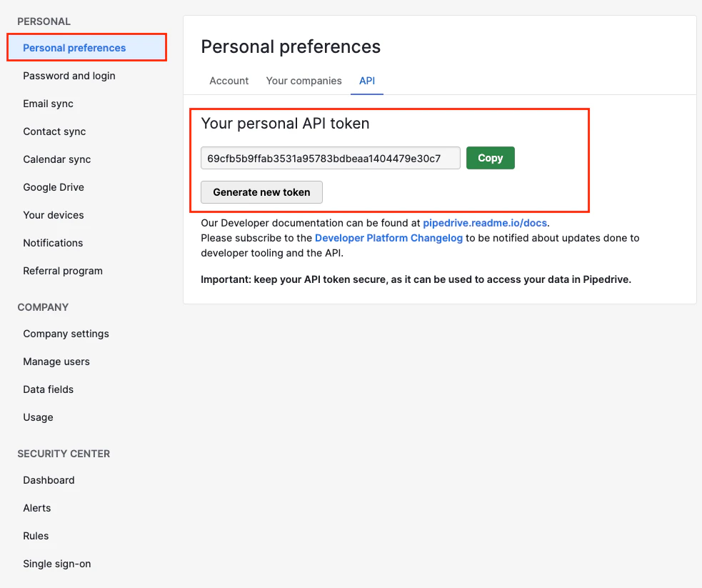This screenshot has height=588, width=702.
Task: Click Generate new token button
Action: pos(261,192)
